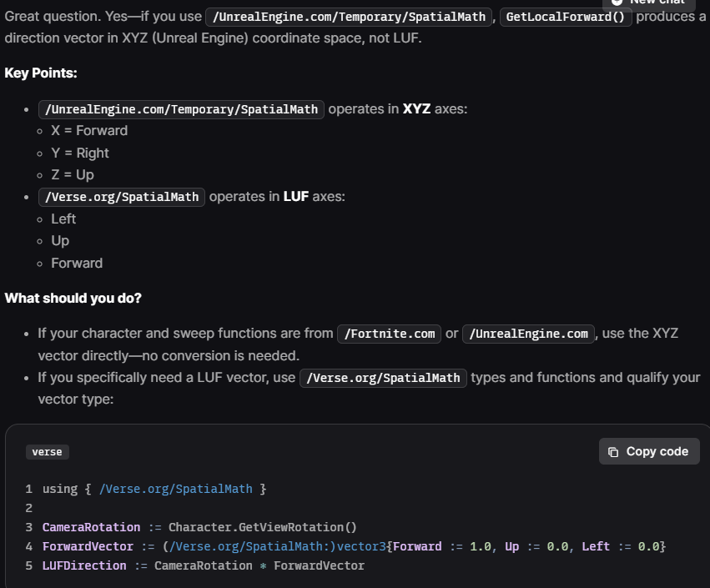This screenshot has width=710, height=588.
Task: Click the 'Z = Up' bullet
Action: pyautogui.click(x=73, y=174)
